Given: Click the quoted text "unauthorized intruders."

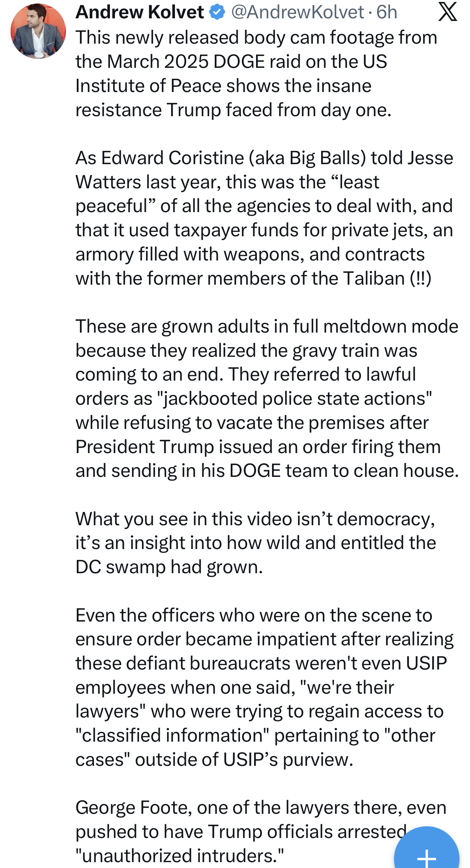Looking at the screenshot, I should tap(179, 856).
